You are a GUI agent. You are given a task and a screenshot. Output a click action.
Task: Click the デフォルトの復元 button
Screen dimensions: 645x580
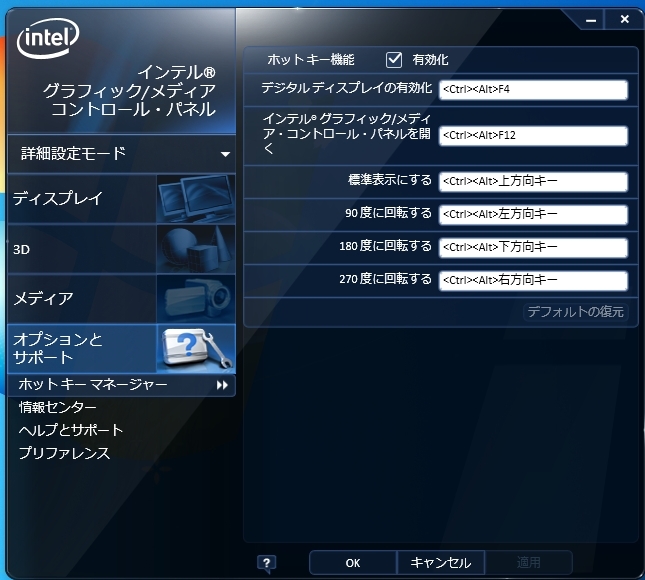coord(575,312)
